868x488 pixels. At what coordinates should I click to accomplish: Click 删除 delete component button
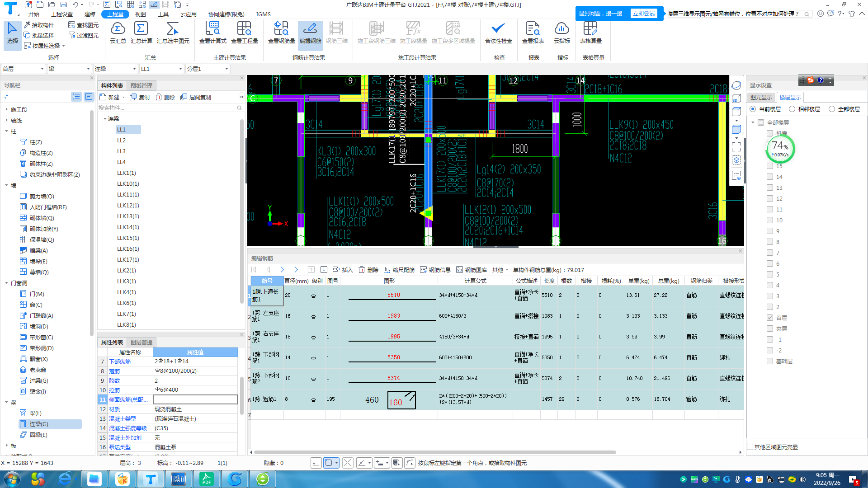tap(165, 97)
